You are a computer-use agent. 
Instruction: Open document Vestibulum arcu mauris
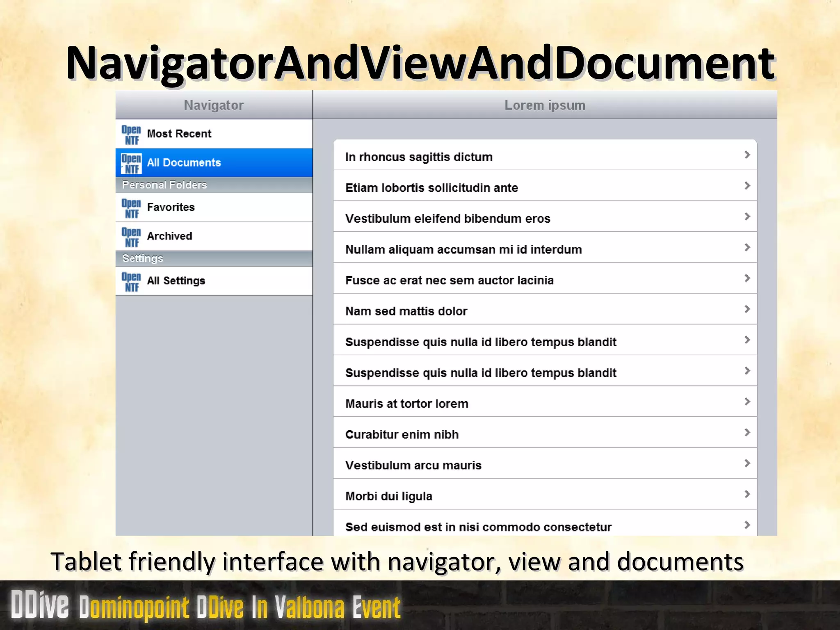click(545, 463)
